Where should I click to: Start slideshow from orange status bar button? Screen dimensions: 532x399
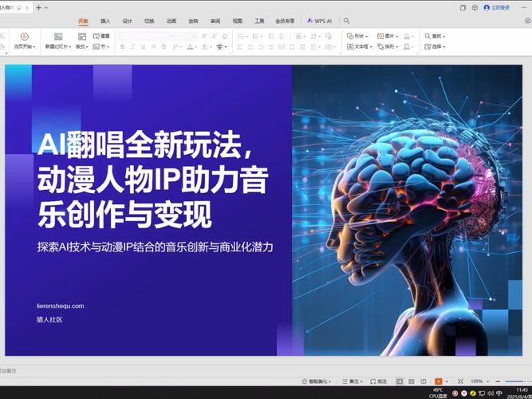[438, 381]
